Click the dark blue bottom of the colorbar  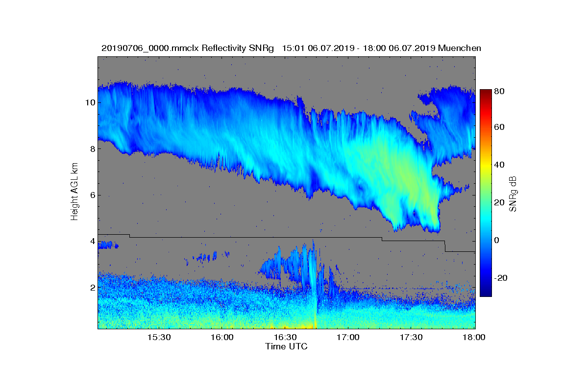(x=486, y=293)
